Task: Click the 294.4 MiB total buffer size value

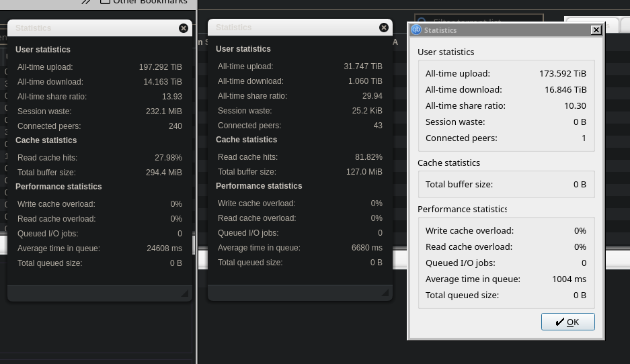Action: coord(164,173)
